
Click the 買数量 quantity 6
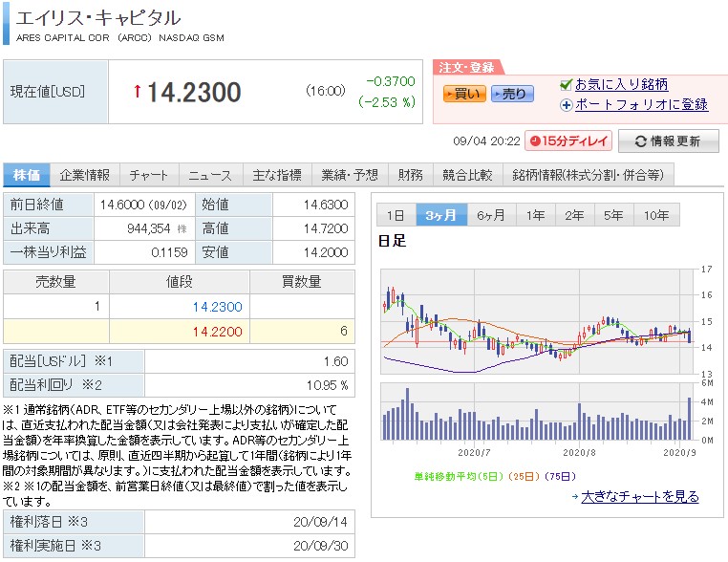344,331
